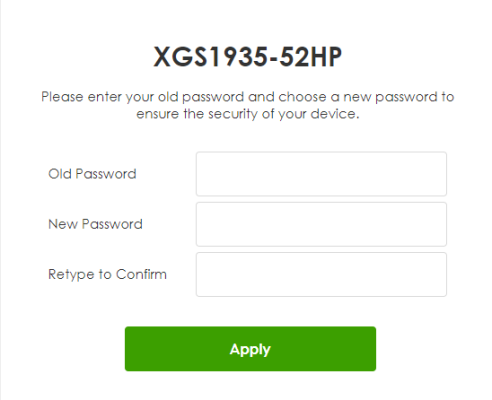
Task: Click the '52HP' part of the title
Action: click(311, 57)
